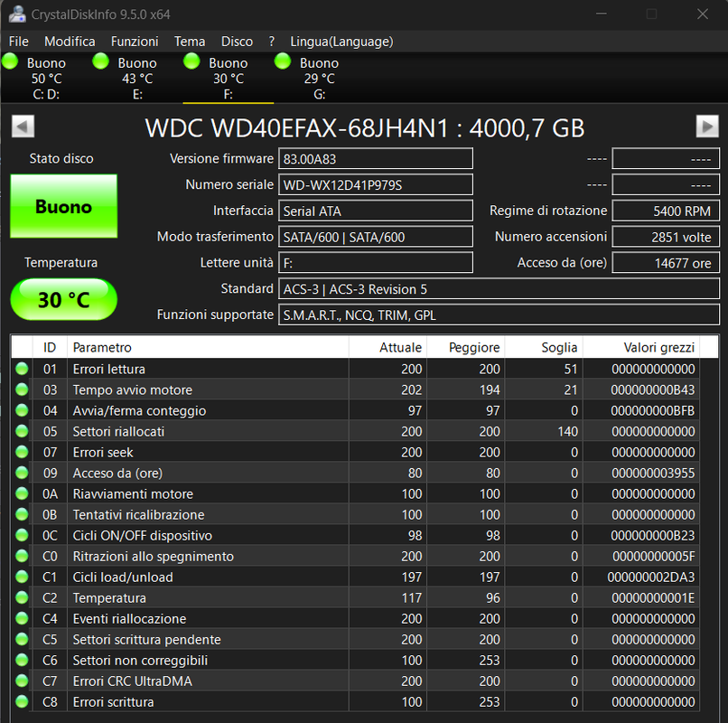This screenshot has width=728, height=723.
Task: Select the E: disk at 43 °C
Action: click(x=137, y=78)
